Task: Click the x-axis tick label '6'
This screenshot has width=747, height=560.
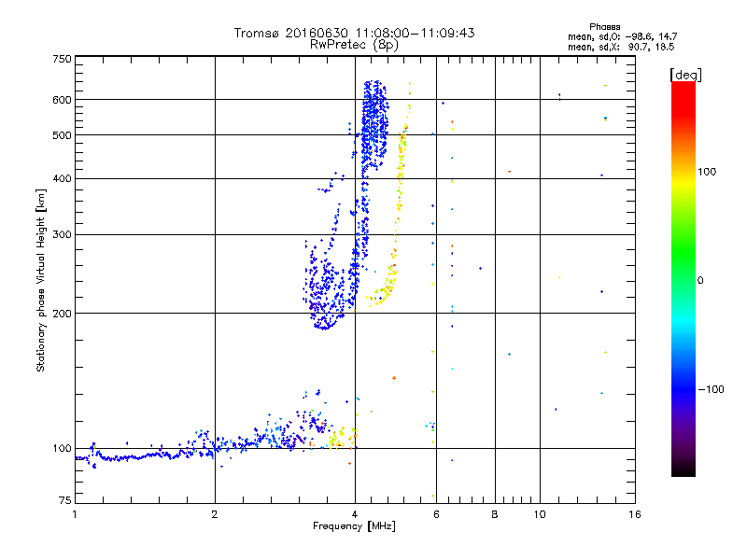Action: pyautogui.click(x=436, y=514)
